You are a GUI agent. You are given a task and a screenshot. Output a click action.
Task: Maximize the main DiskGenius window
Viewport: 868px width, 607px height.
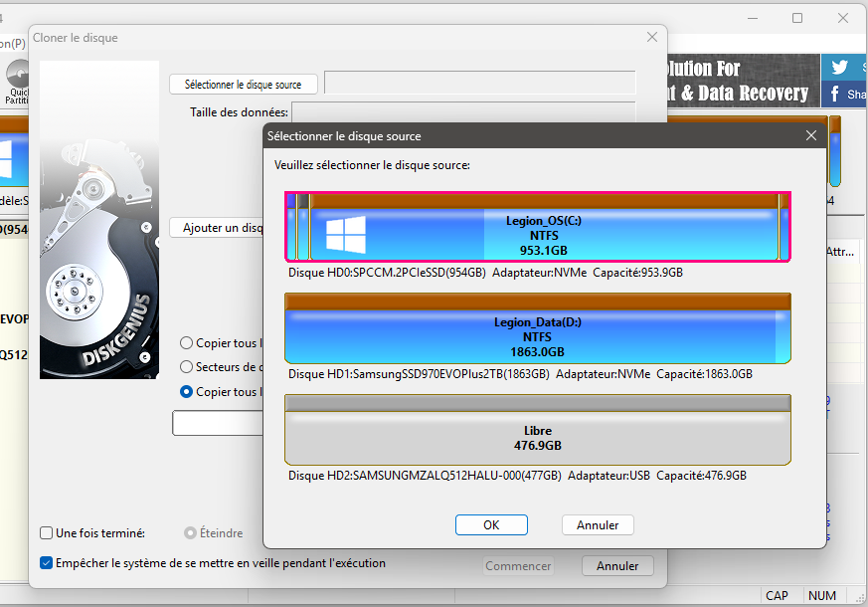pyautogui.click(x=797, y=18)
